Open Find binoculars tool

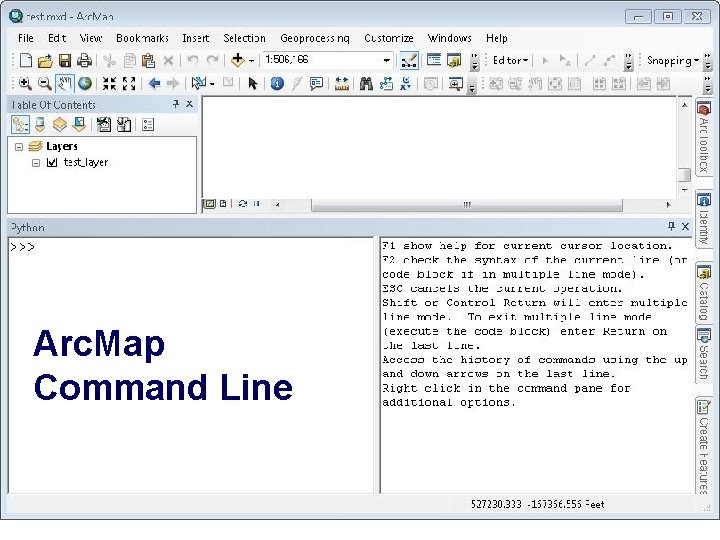point(366,84)
